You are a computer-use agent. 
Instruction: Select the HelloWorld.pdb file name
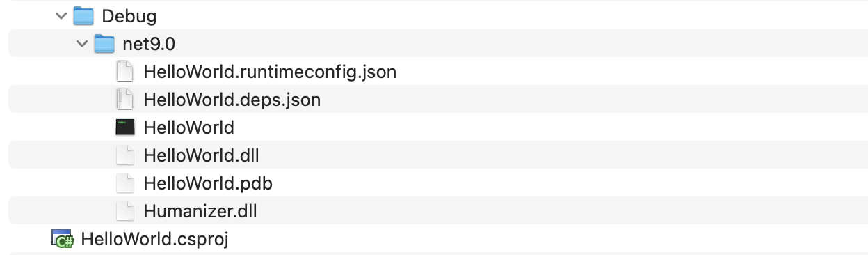207,183
